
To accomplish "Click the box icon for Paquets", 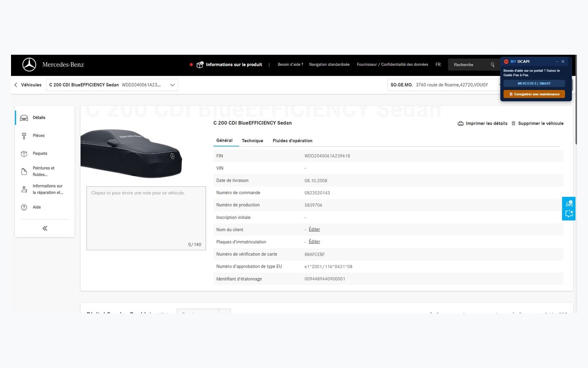I will (x=24, y=154).
